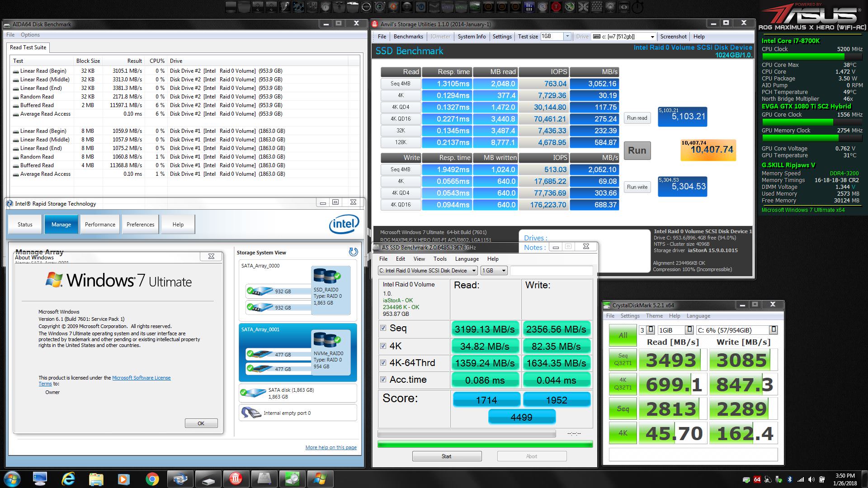Open the Theme menu in CrystalDiskMark
This screenshot has height=488, width=868.
pos(654,316)
